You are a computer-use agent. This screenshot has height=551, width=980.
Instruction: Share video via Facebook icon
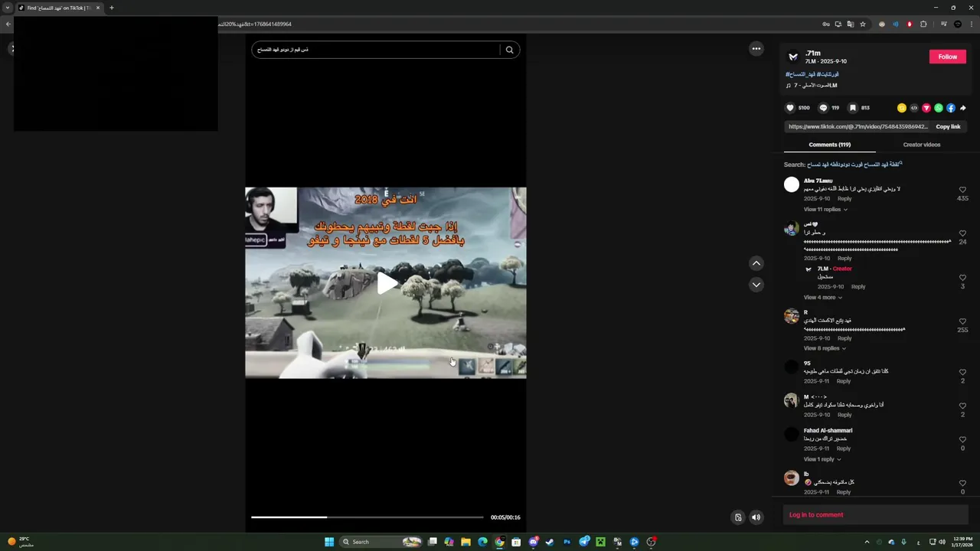pyautogui.click(x=951, y=108)
